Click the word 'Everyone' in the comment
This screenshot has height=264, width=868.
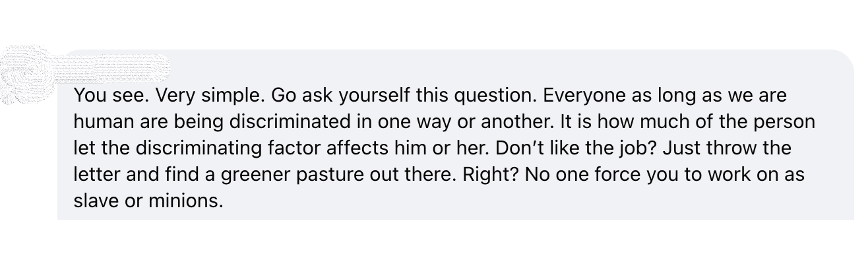coord(586,96)
